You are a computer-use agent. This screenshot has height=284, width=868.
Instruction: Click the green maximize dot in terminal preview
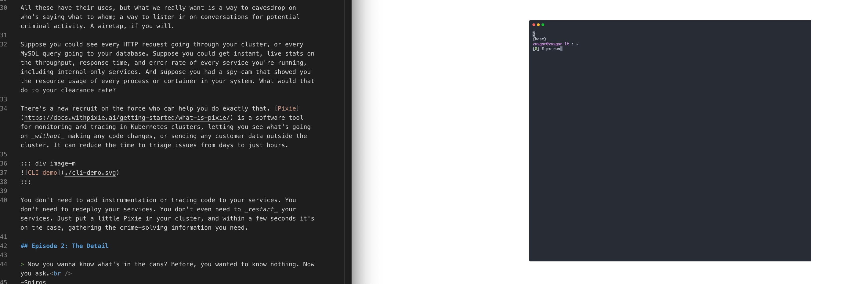coord(543,25)
